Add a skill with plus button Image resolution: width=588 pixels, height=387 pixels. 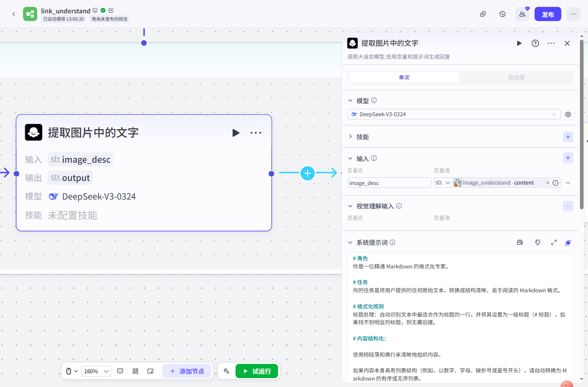point(568,137)
